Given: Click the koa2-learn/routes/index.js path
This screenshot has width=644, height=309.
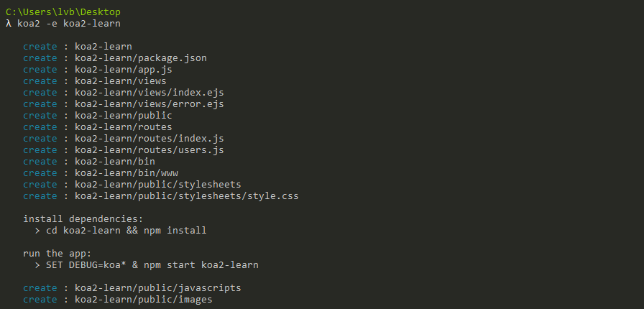Looking at the screenshot, I should (x=149, y=139).
